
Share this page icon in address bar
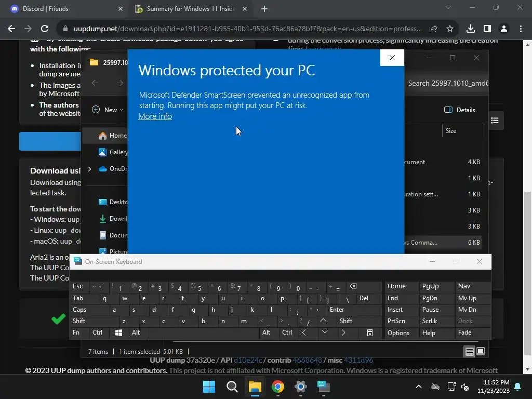pyautogui.click(x=433, y=29)
